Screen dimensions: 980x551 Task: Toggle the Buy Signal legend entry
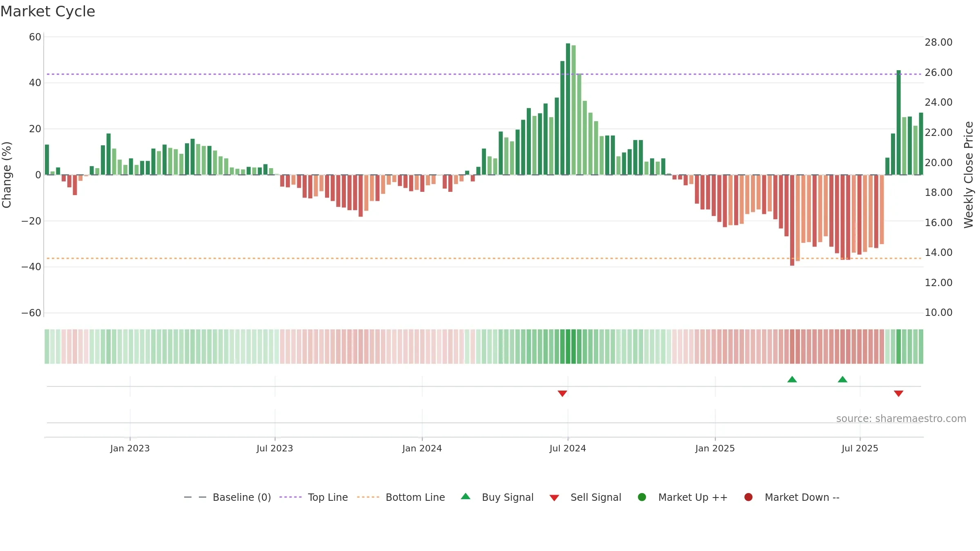497,497
